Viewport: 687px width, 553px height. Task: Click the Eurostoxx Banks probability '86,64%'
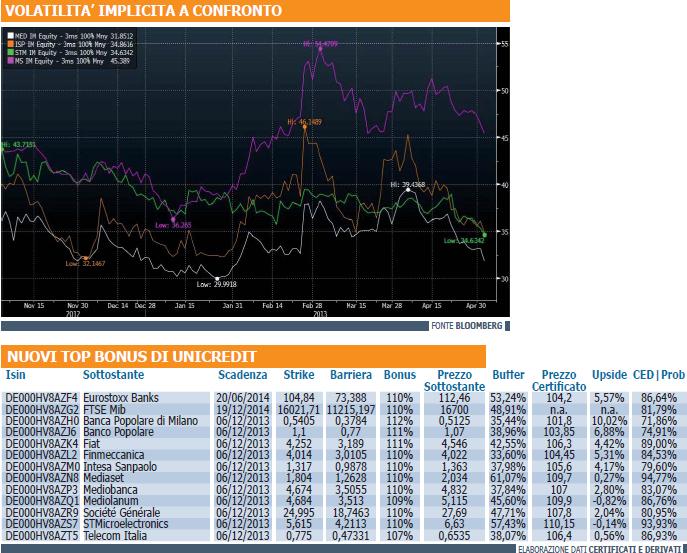659,398
